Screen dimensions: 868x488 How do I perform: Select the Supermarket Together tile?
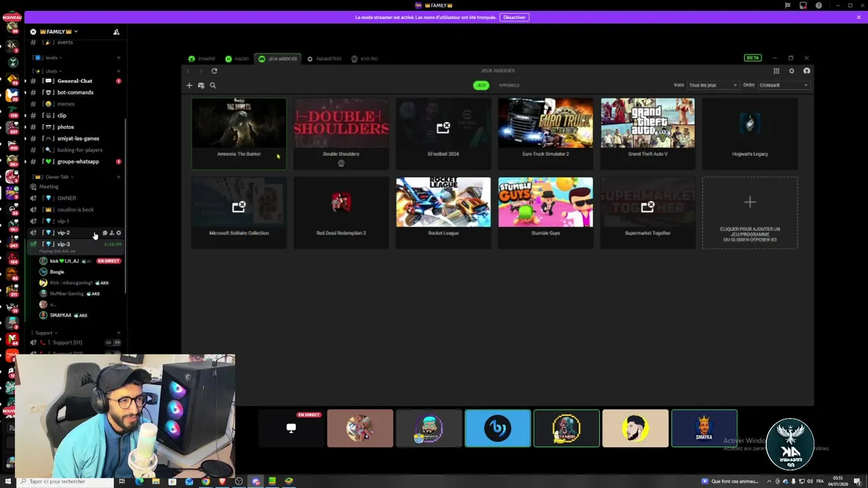click(x=648, y=212)
